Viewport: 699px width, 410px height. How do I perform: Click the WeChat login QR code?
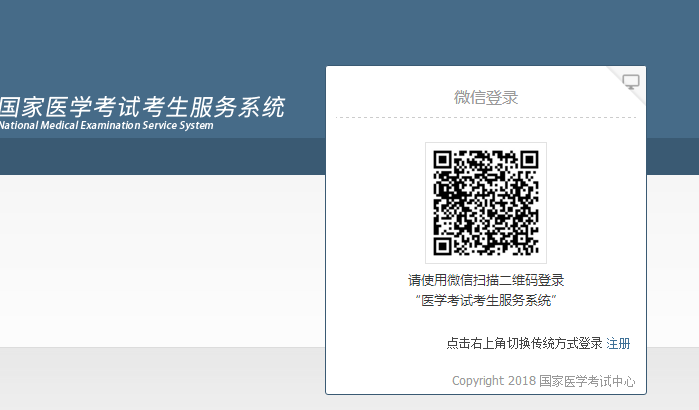click(x=485, y=203)
